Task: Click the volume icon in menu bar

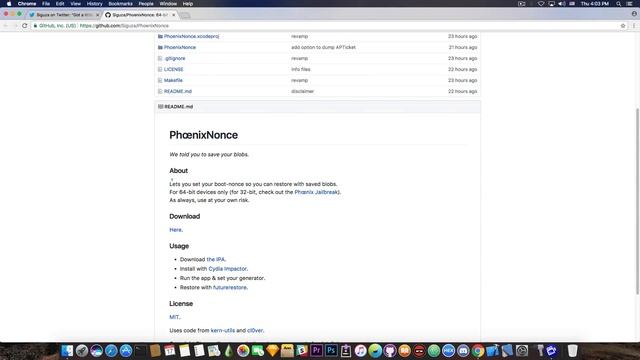Action: [562, 4]
